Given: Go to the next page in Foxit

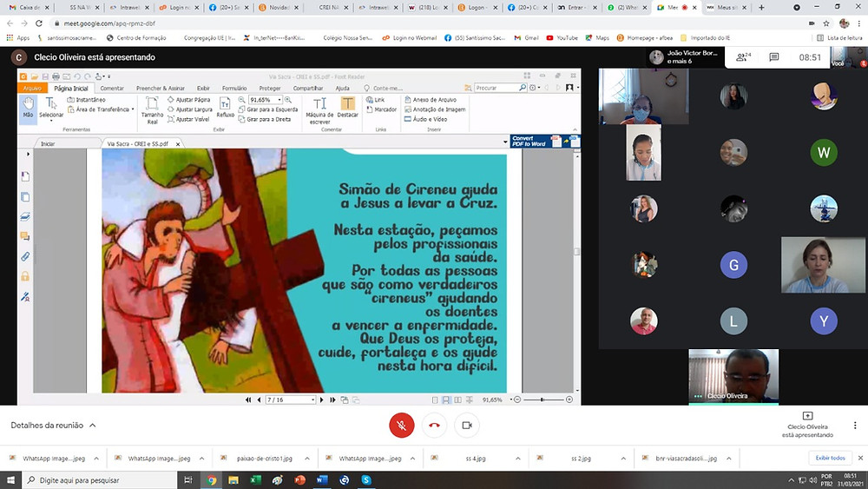Looking at the screenshot, I should (322, 400).
